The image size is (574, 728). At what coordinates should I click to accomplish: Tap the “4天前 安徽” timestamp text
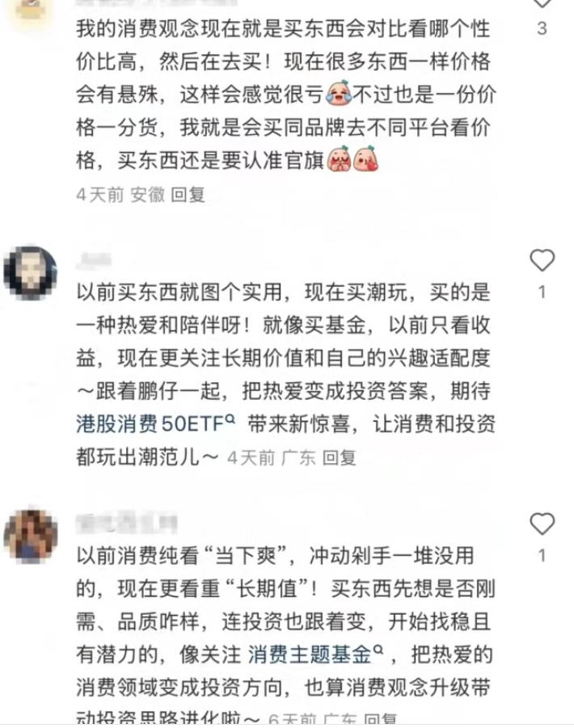click(120, 195)
